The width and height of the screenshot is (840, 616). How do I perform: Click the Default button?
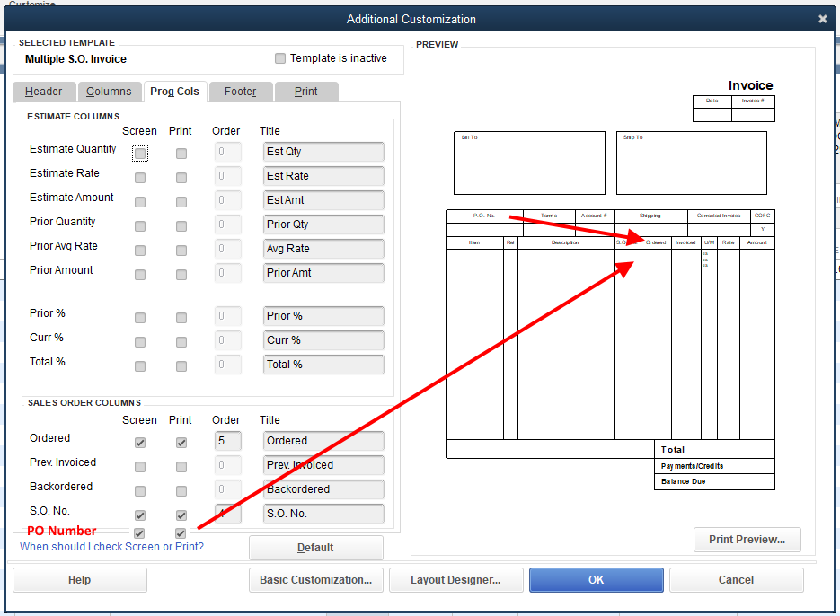(x=316, y=547)
